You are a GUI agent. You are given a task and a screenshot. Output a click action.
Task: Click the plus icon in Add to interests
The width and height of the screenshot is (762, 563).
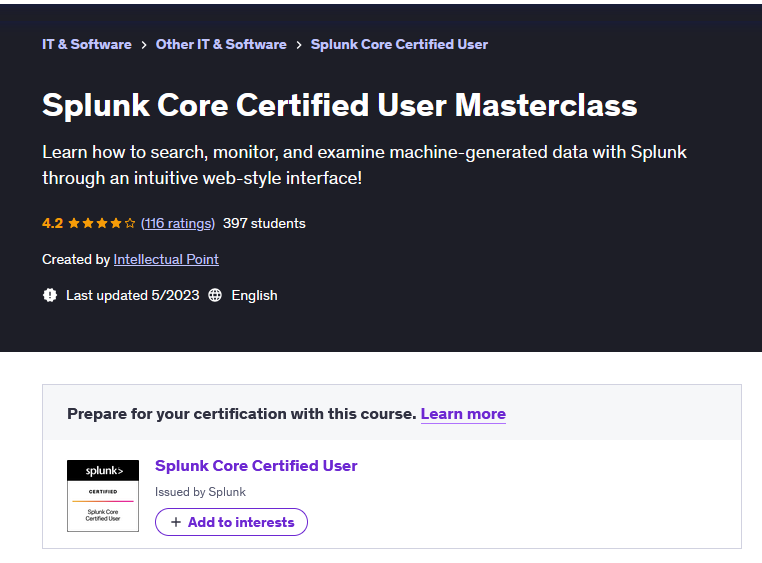coord(176,522)
